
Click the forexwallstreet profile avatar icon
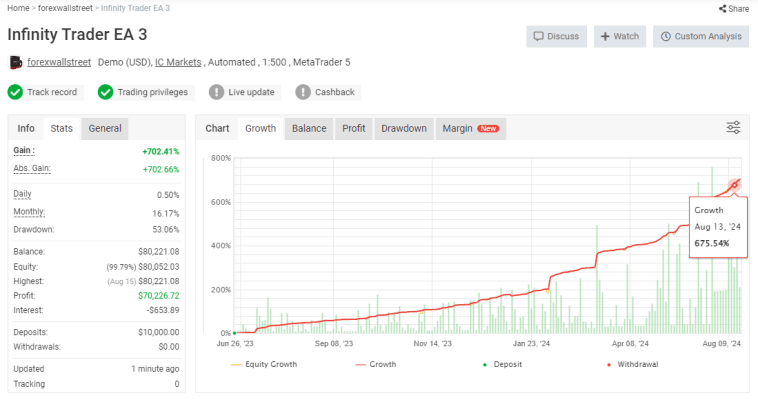[x=15, y=62]
